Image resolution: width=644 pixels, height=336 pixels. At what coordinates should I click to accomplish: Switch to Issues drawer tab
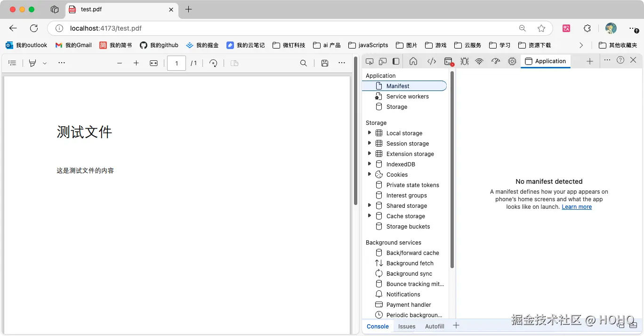(407, 326)
